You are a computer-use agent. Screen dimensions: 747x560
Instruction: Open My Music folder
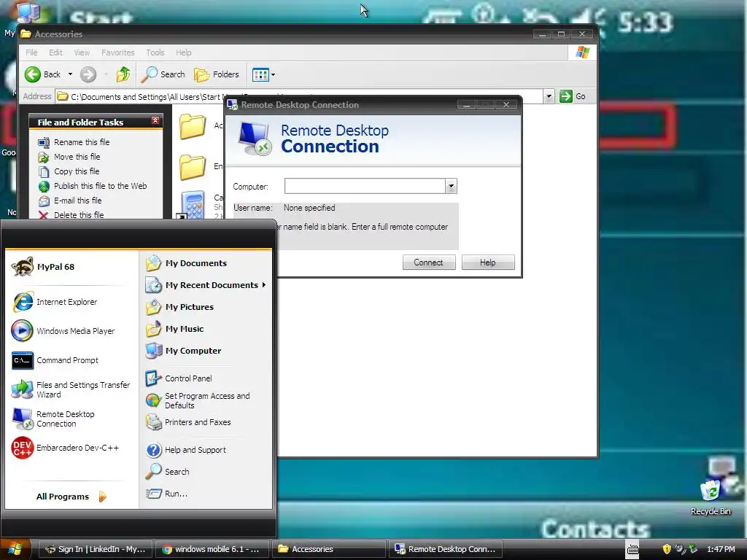tap(175, 329)
